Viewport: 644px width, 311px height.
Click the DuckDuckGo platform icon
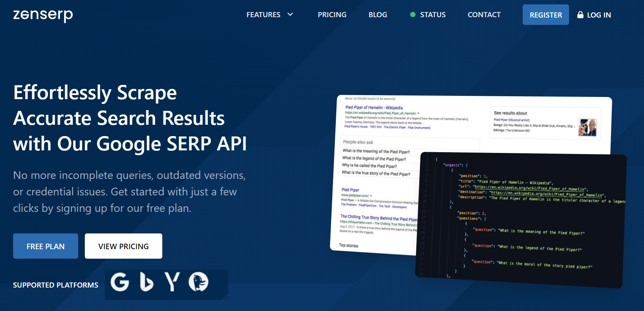pyautogui.click(x=198, y=282)
